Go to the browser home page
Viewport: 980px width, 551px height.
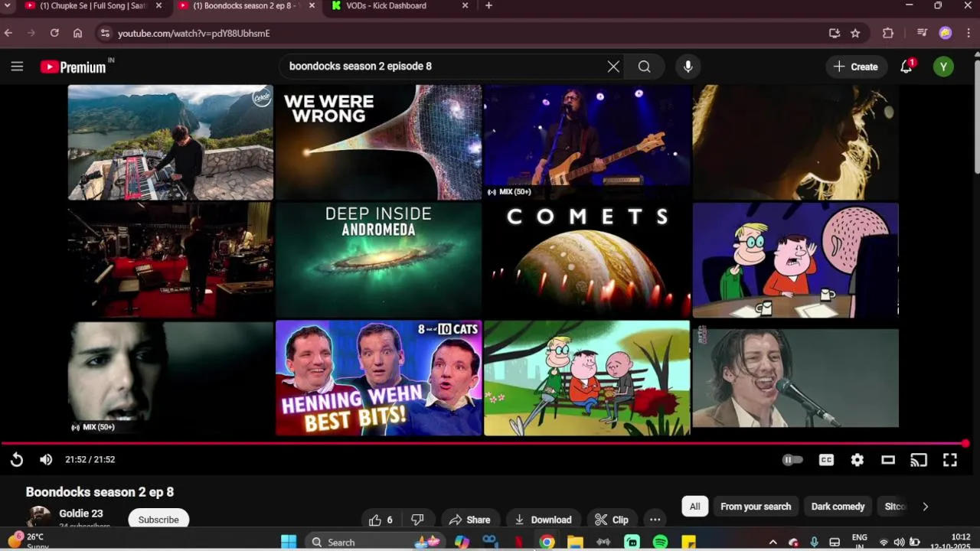77,33
